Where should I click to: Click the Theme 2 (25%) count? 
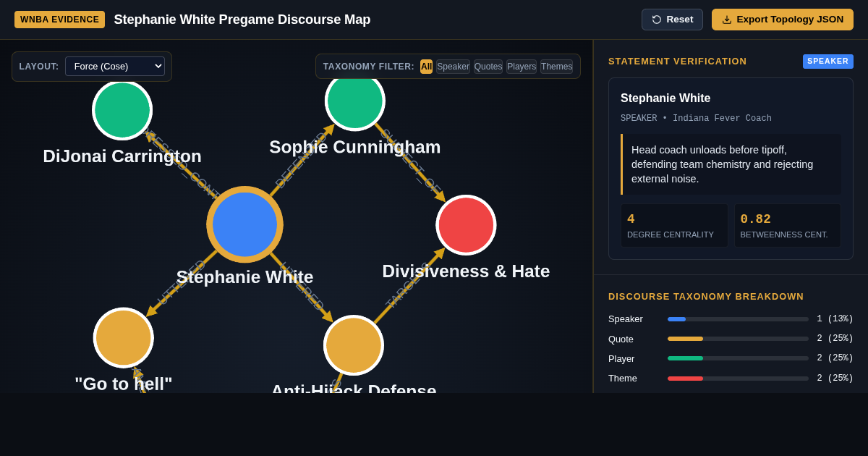coord(835,378)
